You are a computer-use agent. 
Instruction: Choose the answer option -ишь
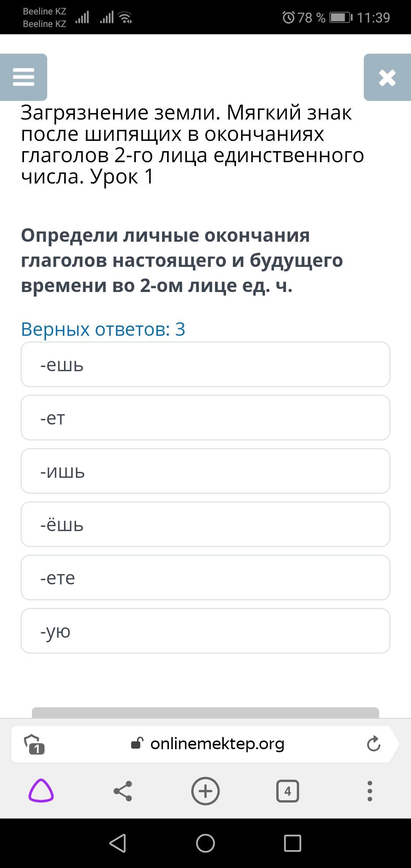(x=205, y=471)
